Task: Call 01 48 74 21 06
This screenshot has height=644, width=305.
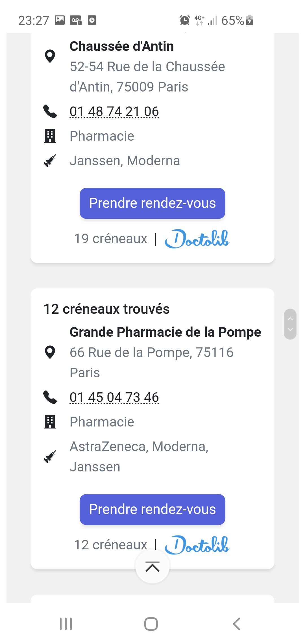Action: [114, 112]
